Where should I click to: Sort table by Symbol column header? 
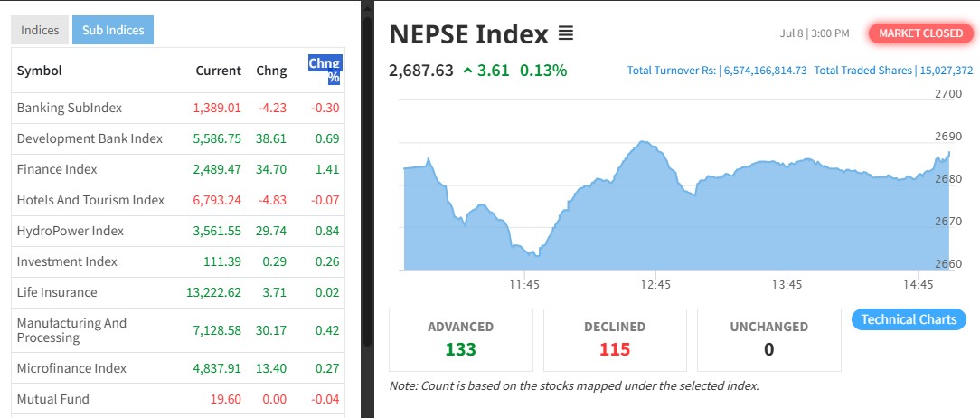click(x=40, y=71)
